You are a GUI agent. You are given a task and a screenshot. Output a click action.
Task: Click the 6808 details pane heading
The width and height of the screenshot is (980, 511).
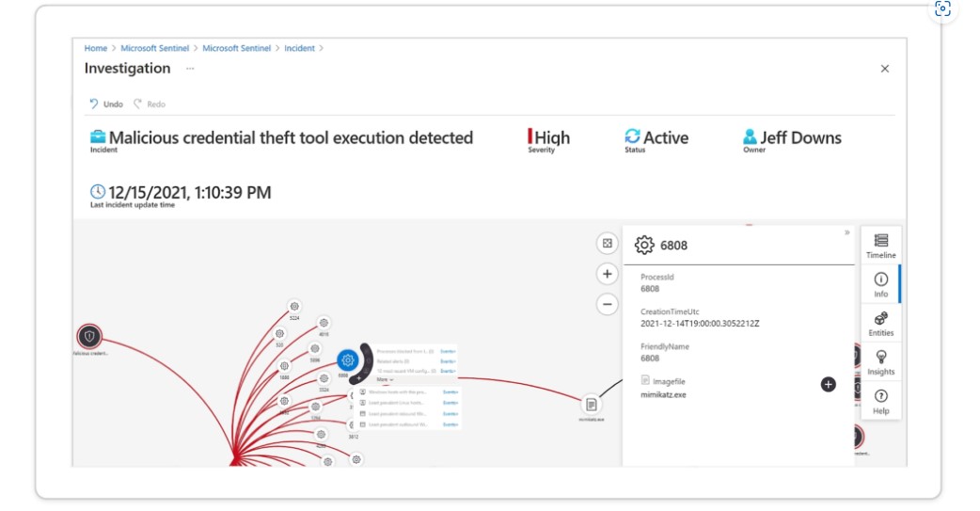click(x=673, y=246)
